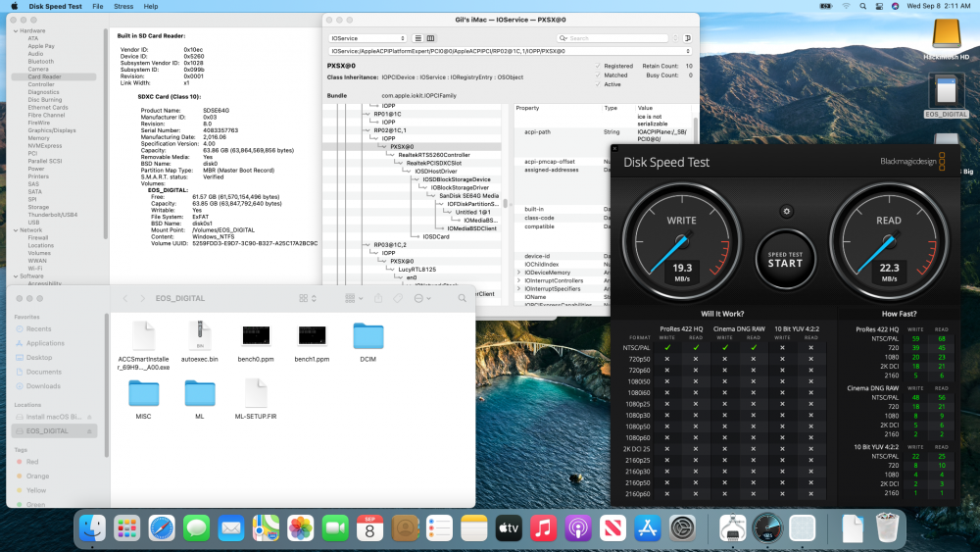Select NVMExpress in System Information sidebar

pos(44,146)
